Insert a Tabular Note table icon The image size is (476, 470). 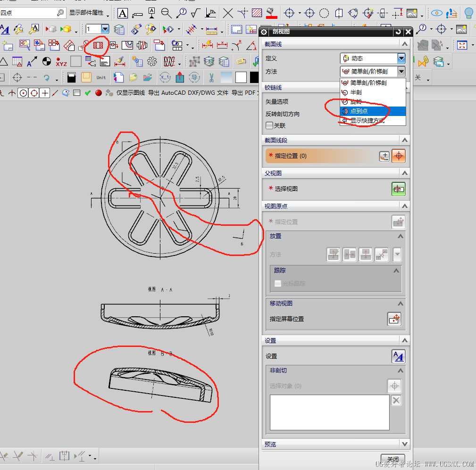pyautogui.click(x=17, y=62)
